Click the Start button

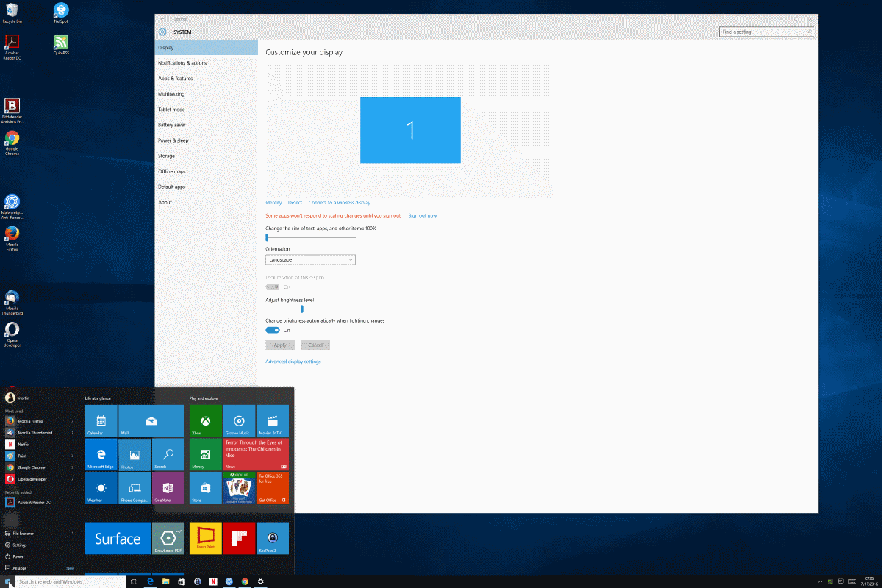click(8, 581)
